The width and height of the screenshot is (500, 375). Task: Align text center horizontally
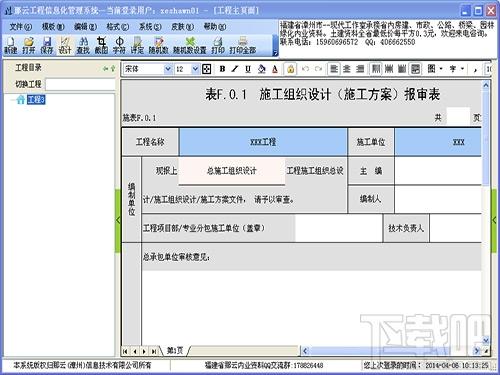tap(347, 69)
